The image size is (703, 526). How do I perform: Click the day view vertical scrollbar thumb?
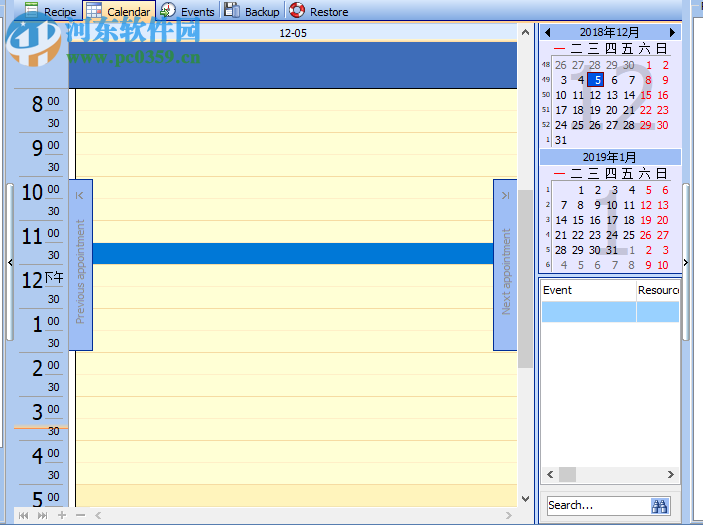[x=525, y=278]
